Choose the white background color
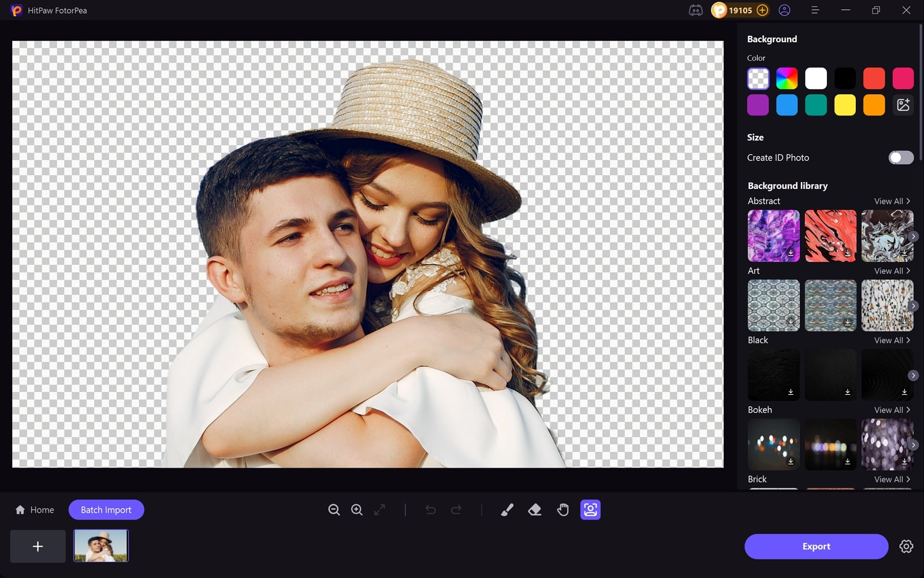Image resolution: width=924 pixels, height=578 pixels. (x=816, y=79)
